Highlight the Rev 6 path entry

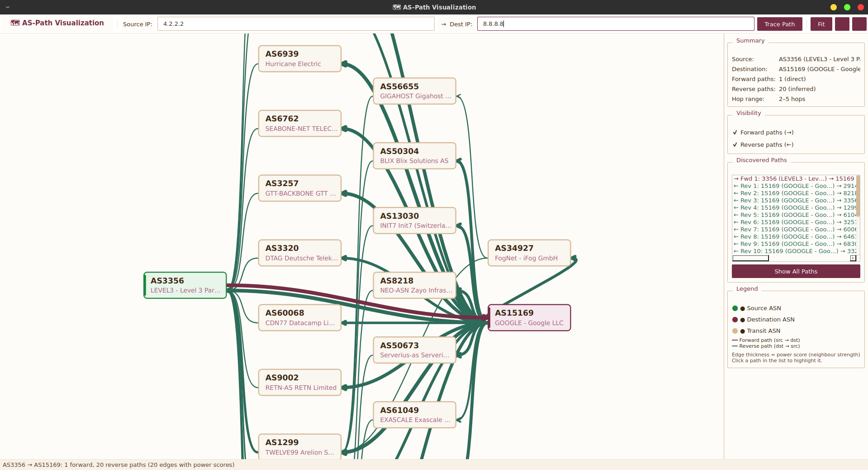point(794,222)
